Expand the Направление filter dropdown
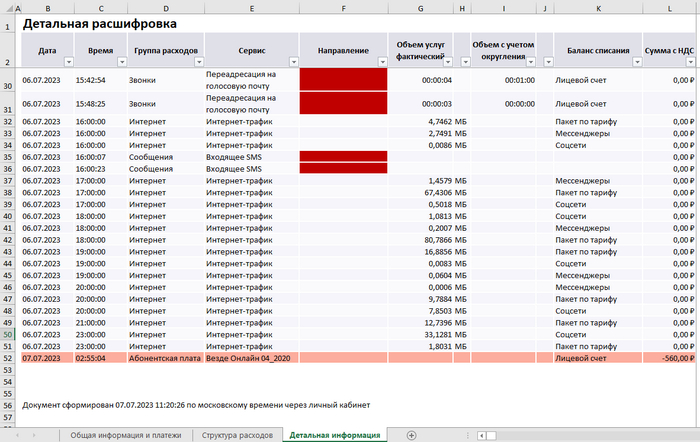The width and height of the screenshot is (700, 442). pos(381,61)
